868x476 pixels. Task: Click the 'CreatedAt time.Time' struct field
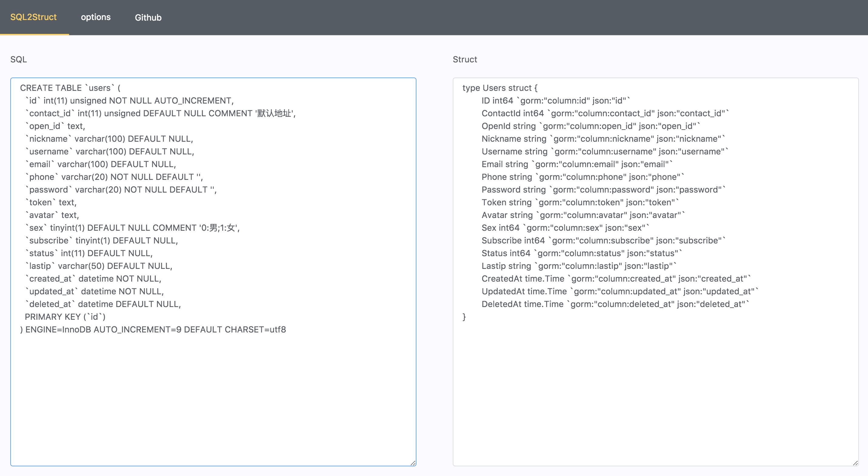(x=617, y=279)
